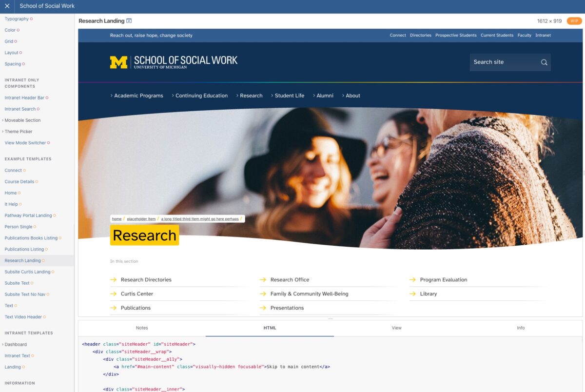Screen dimensions: 585x392
Task: Click the arrow icon beside Curtis Center
Action: coord(114,294)
